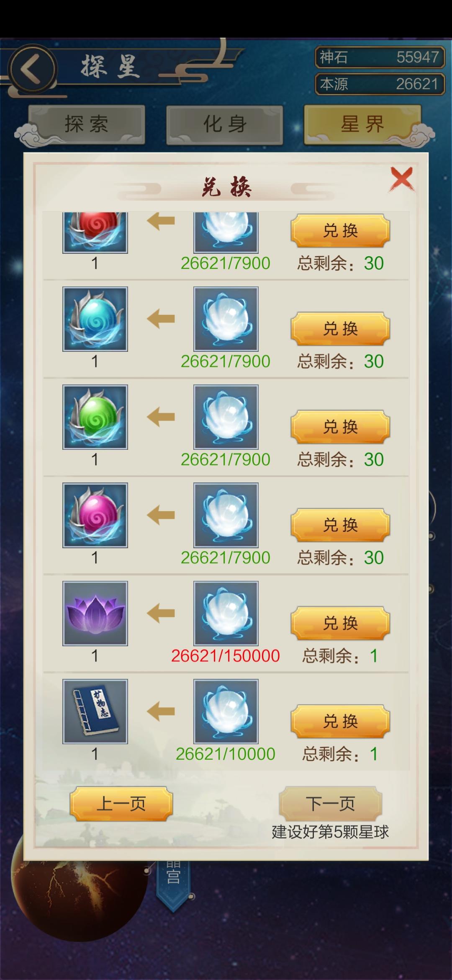Tap the white essence orb beside the book

[226, 711]
